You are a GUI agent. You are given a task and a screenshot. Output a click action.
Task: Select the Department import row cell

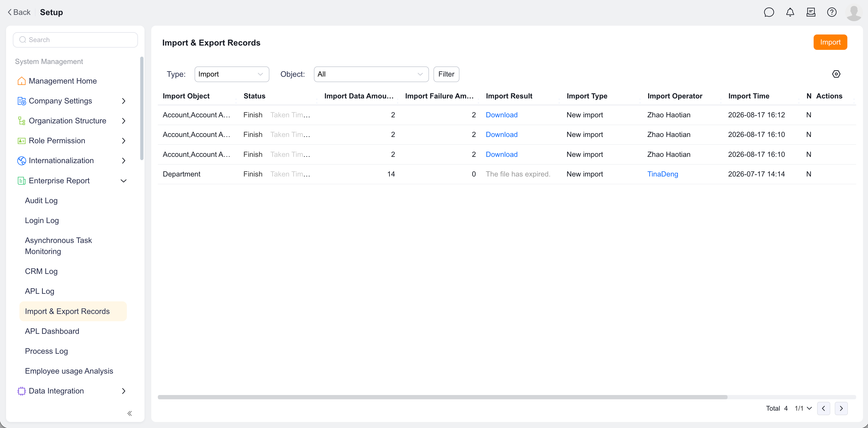tap(181, 174)
